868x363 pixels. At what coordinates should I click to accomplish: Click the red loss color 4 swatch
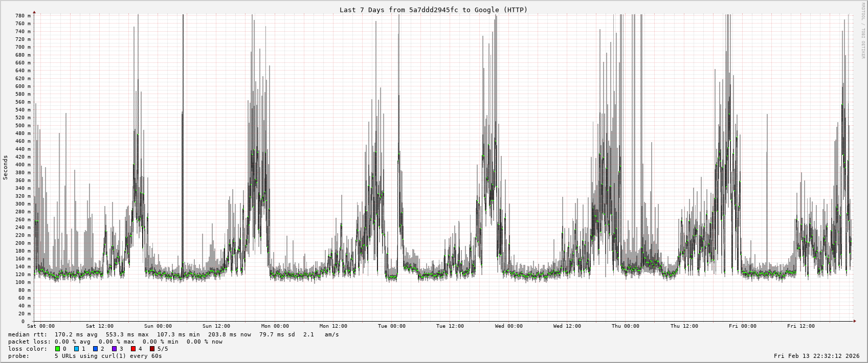133,349
